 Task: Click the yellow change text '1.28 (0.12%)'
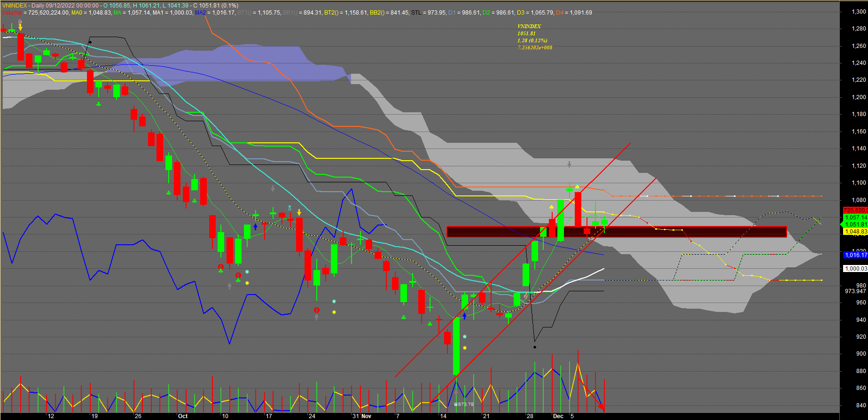coord(532,40)
